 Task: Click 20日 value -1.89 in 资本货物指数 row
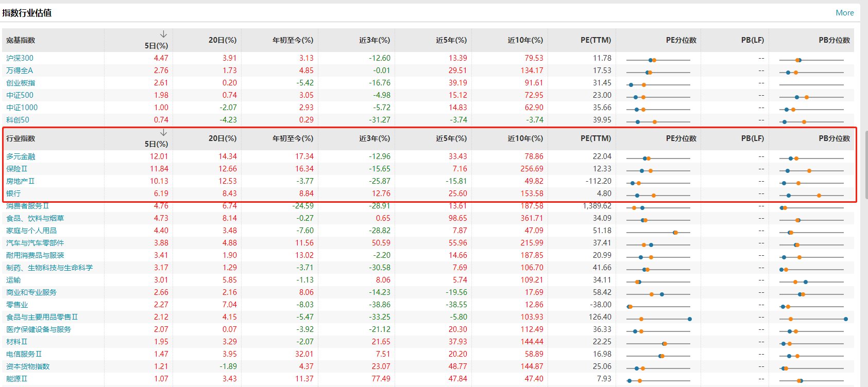point(228,366)
